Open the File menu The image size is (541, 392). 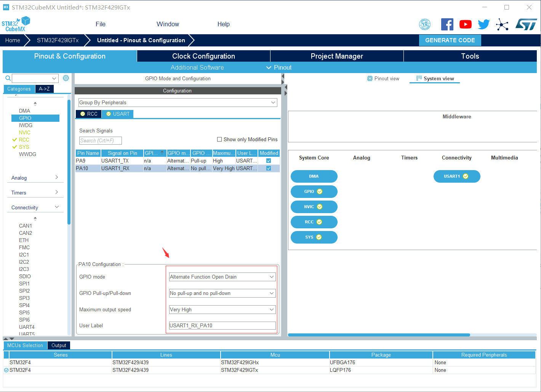pyautogui.click(x=101, y=24)
